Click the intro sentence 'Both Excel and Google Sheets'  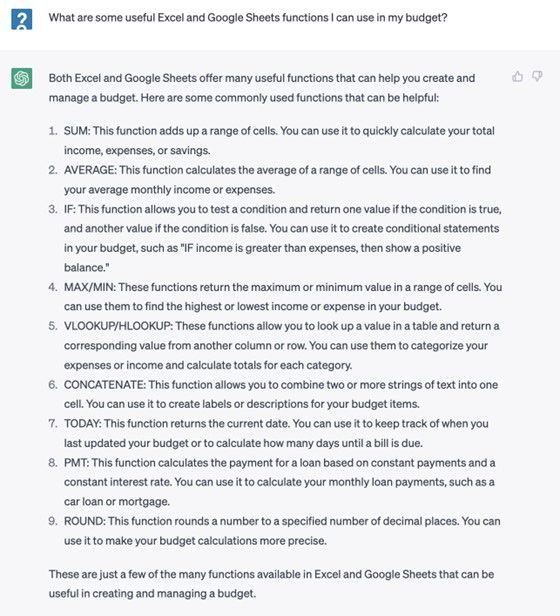click(x=262, y=88)
